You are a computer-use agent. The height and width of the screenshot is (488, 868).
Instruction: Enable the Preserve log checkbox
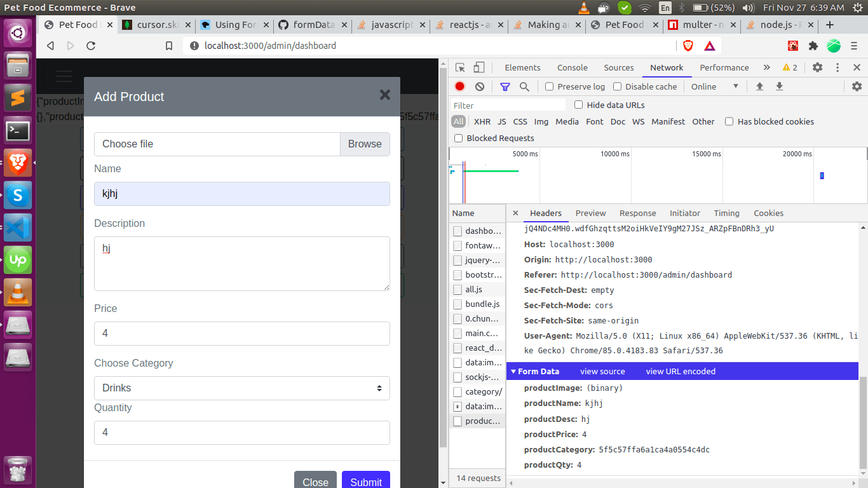[x=549, y=86]
